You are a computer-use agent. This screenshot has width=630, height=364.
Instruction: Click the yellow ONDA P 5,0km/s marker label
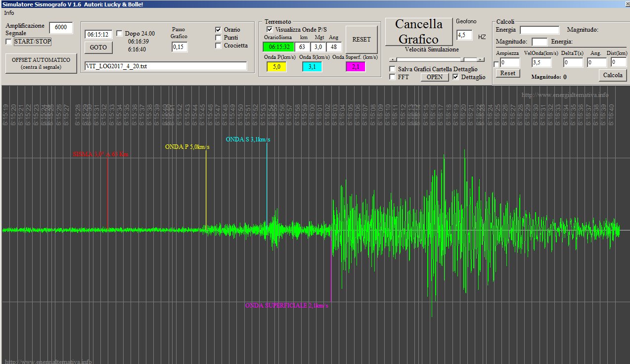coord(187,147)
